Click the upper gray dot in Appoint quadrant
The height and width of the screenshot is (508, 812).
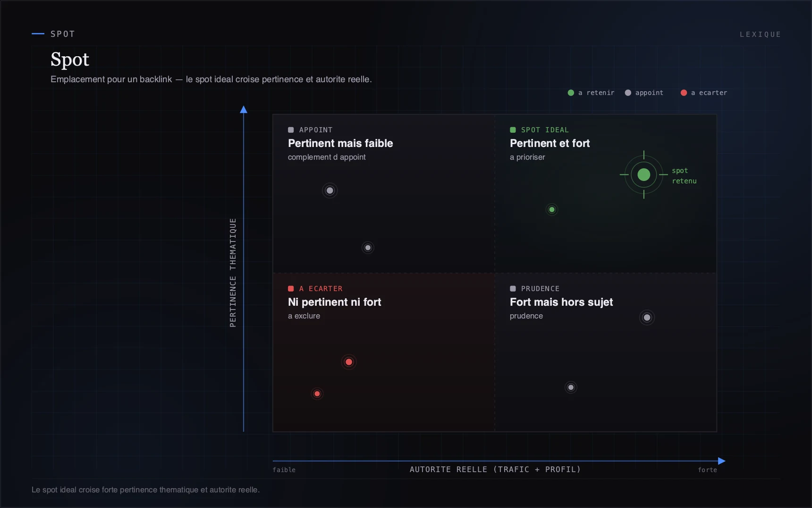[330, 190]
